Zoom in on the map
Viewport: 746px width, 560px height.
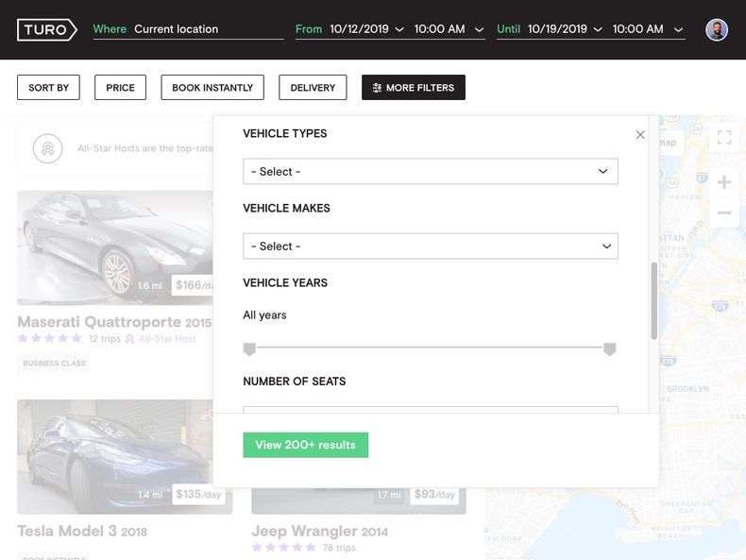[x=724, y=182]
